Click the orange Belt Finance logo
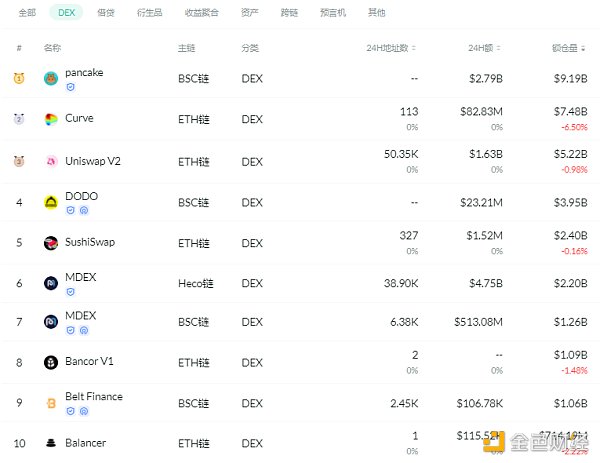Image resolution: width=600 pixels, height=463 pixels. [x=51, y=403]
